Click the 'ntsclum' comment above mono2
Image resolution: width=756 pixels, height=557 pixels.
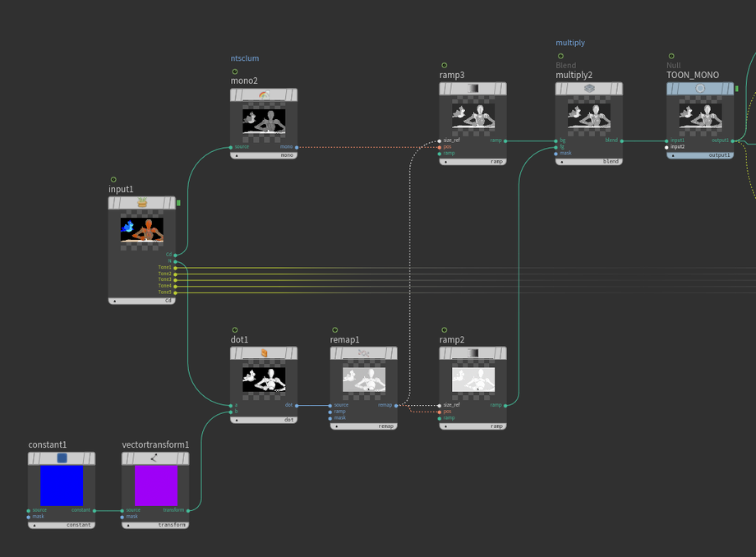coord(245,58)
